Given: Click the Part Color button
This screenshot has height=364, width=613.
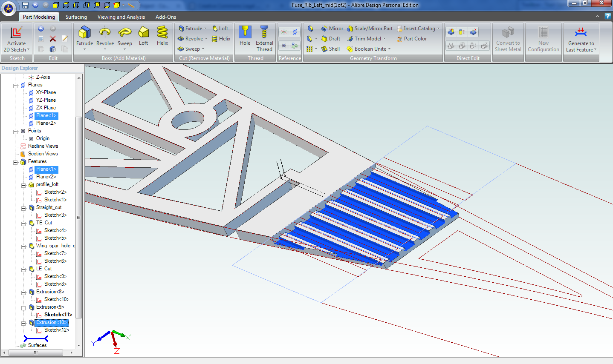Looking at the screenshot, I should coord(411,39).
